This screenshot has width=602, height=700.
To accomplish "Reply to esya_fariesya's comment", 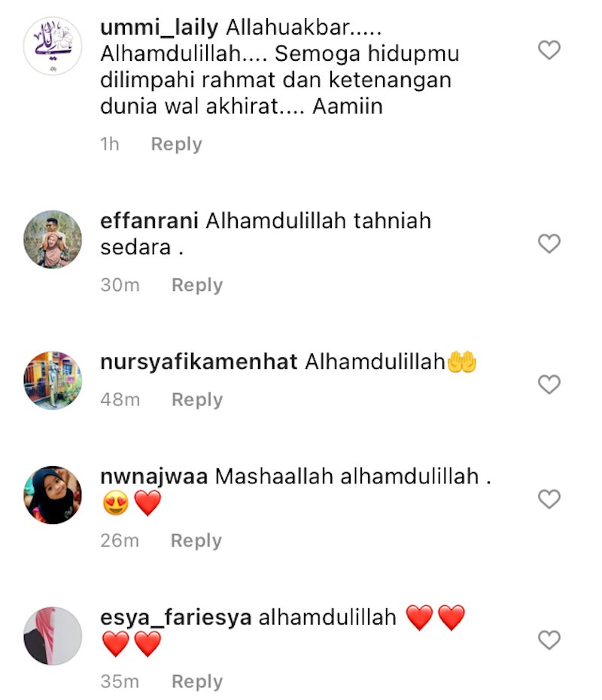I will pyautogui.click(x=197, y=682).
